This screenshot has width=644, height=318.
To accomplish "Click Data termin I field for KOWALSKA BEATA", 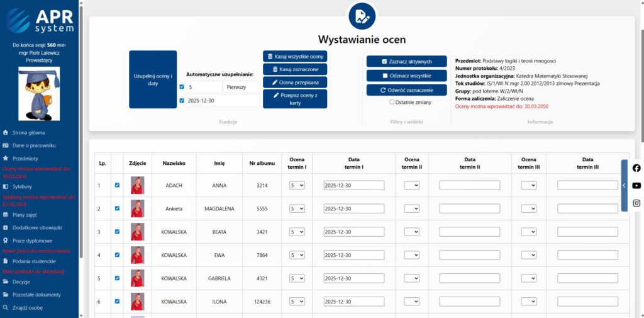I will [353, 232].
